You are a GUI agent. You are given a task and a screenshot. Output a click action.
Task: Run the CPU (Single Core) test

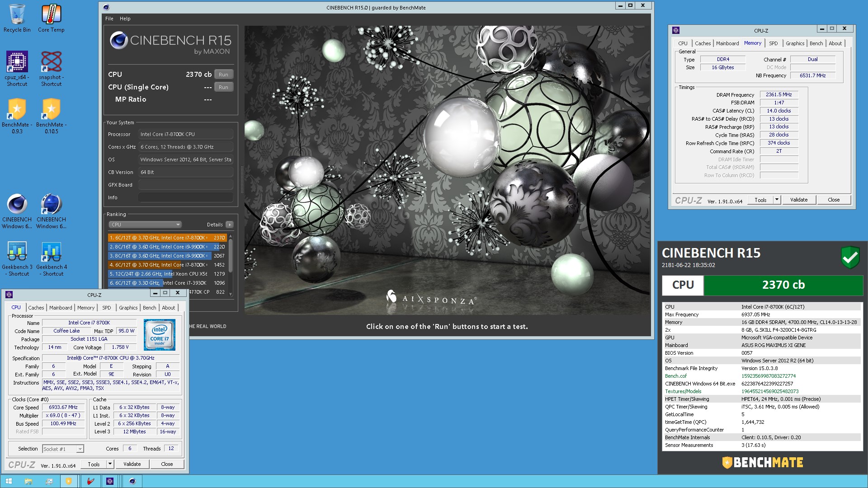click(x=224, y=87)
